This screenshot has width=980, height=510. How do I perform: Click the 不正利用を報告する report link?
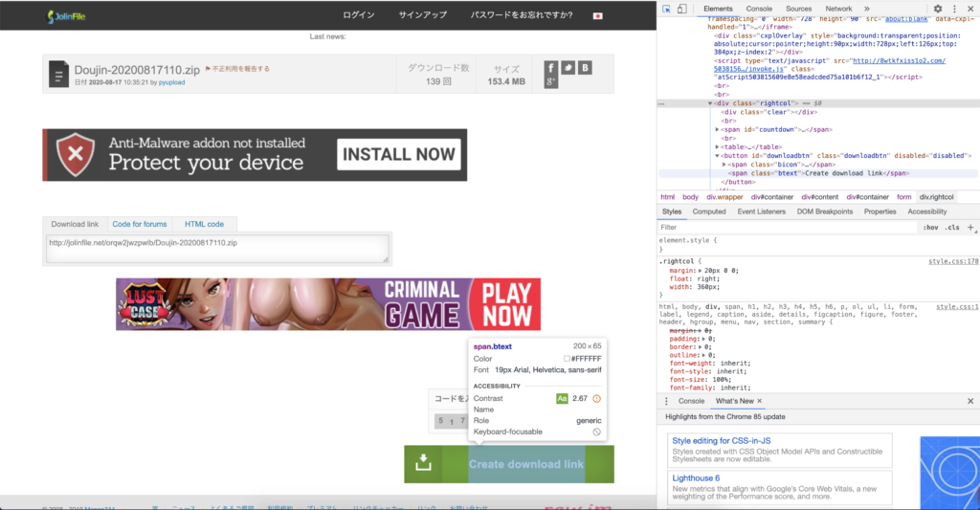tap(238, 69)
